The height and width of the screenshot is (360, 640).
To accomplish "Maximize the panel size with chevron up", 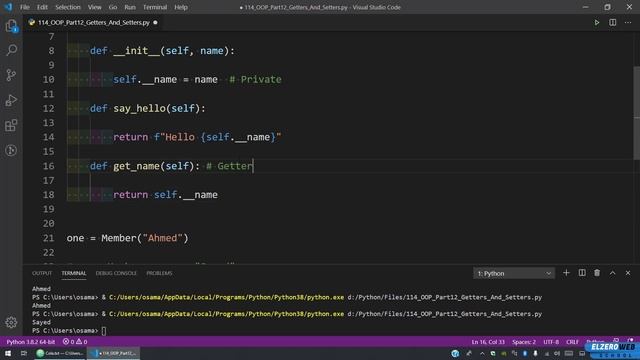I will click(612, 273).
